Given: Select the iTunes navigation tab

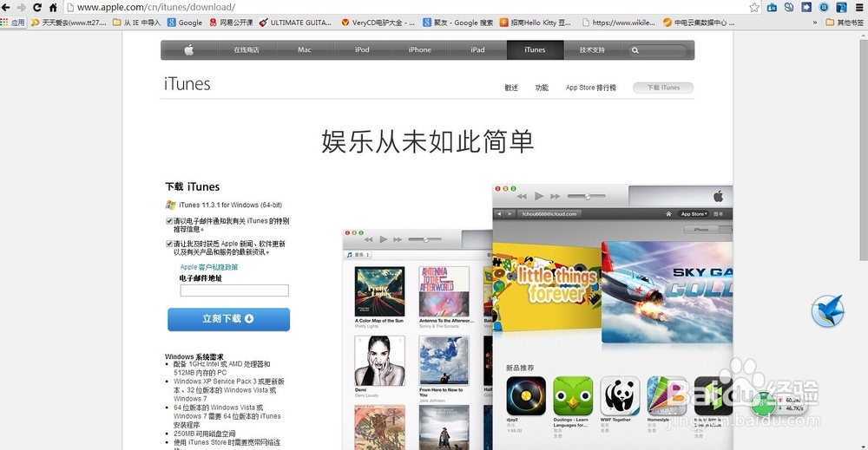Looking at the screenshot, I should coord(535,49).
